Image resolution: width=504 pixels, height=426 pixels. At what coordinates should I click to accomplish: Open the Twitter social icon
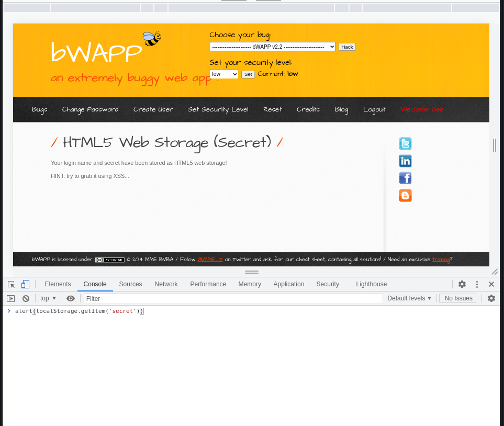405,144
